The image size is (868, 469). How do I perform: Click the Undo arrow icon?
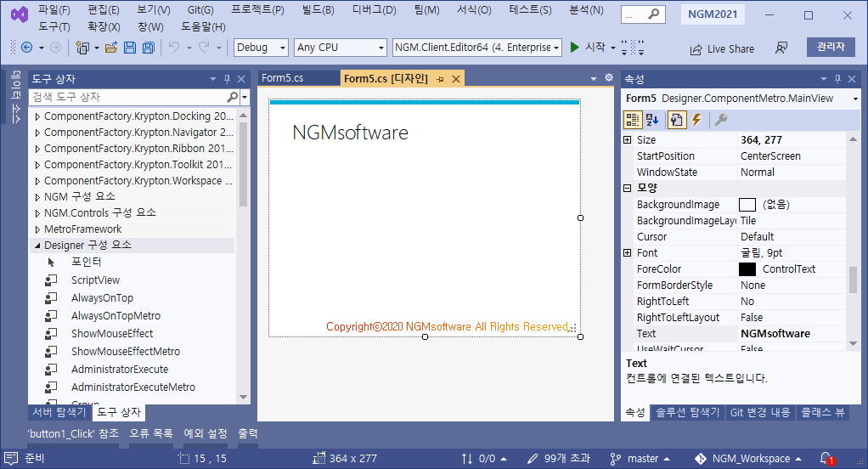174,48
